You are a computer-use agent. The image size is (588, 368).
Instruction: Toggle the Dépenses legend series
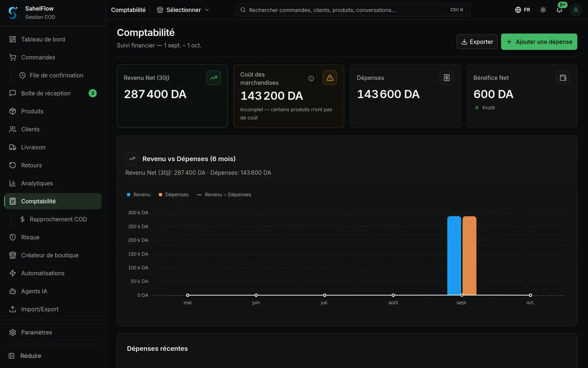click(x=174, y=195)
